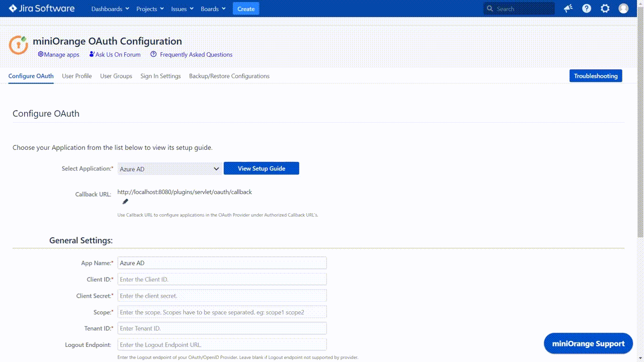Open Ask Us On Forum link
Viewport: 644px width, 362px height.
click(115, 54)
